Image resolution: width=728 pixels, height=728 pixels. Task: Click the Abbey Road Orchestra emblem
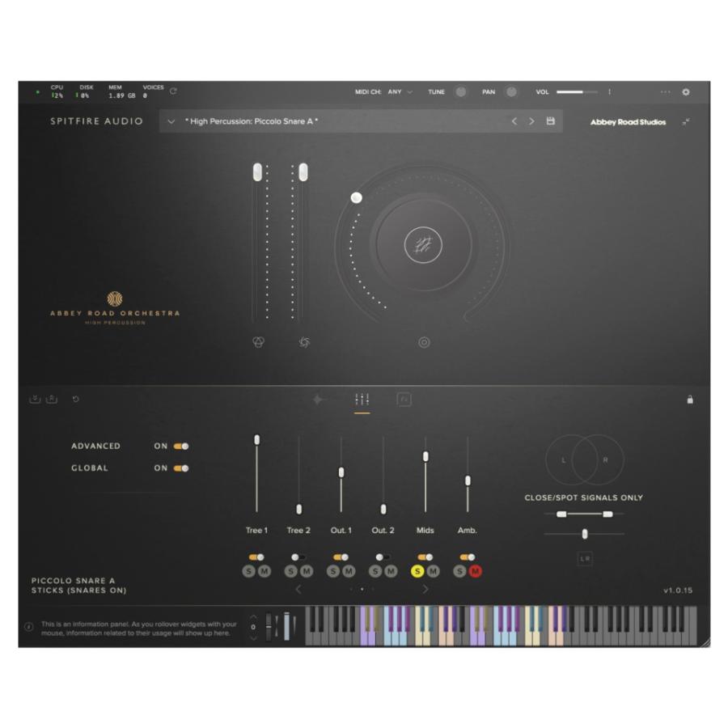[115, 298]
